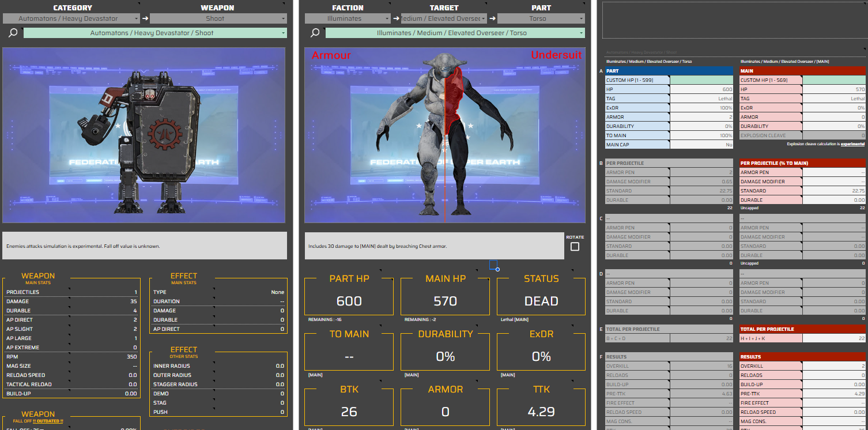
Task: Select the PROJECTILES row in Weapon main stats
Action: coord(72,292)
